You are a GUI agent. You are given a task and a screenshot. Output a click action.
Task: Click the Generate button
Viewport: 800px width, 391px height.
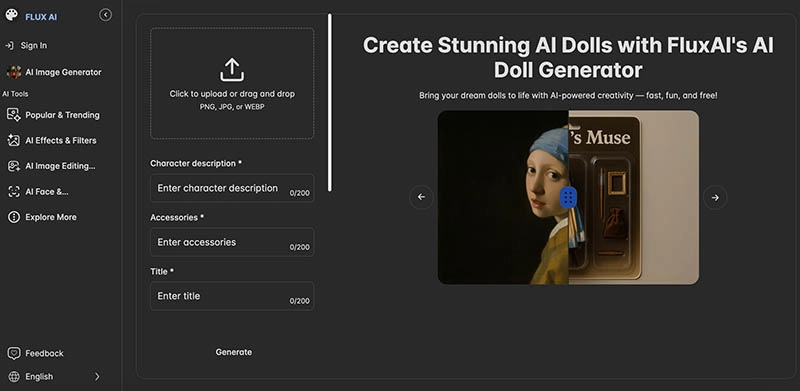[233, 352]
